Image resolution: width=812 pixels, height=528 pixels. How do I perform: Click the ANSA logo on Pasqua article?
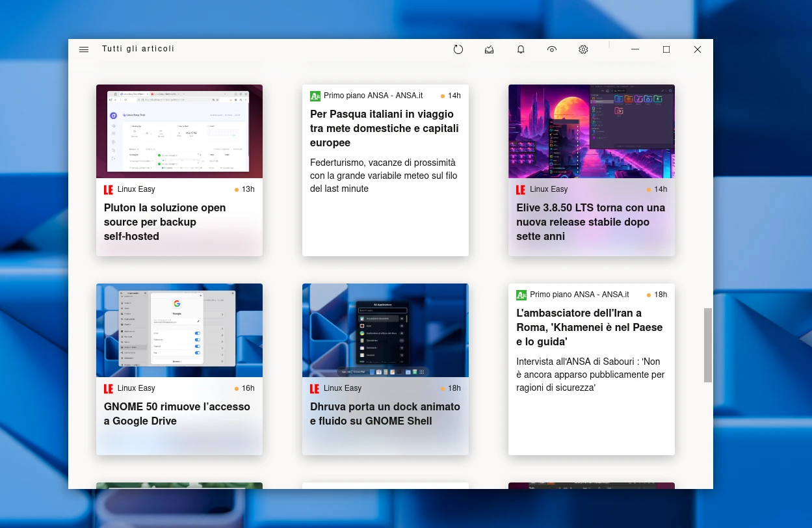(315, 96)
